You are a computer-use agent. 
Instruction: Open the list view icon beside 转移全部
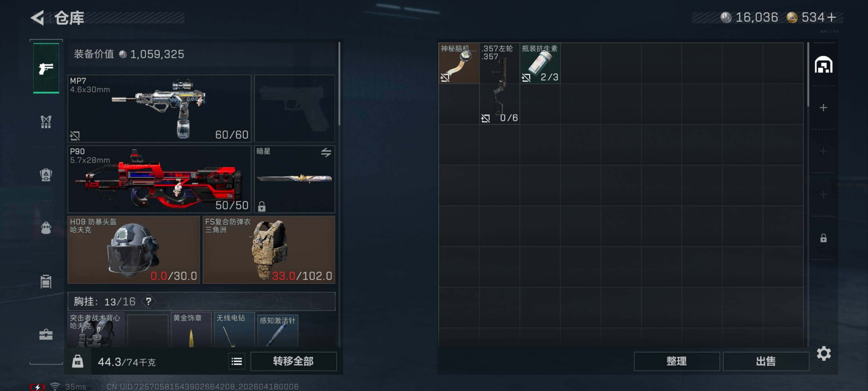point(237,361)
